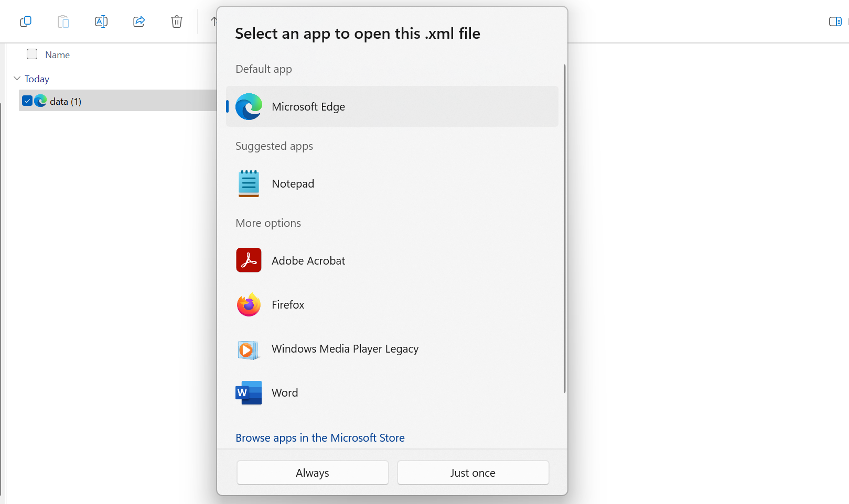This screenshot has width=849, height=504.
Task: Select the Adobe Acrobat icon
Action: tap(249, 260)
